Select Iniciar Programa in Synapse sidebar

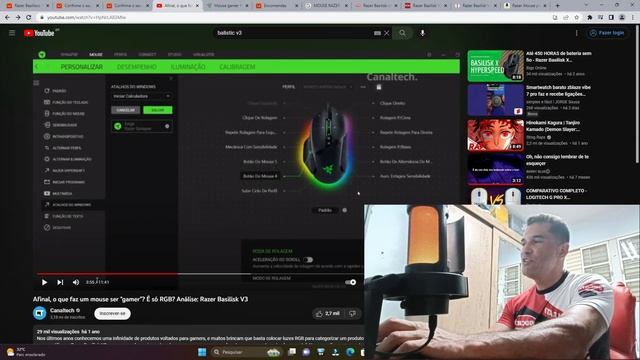[64, 182]
